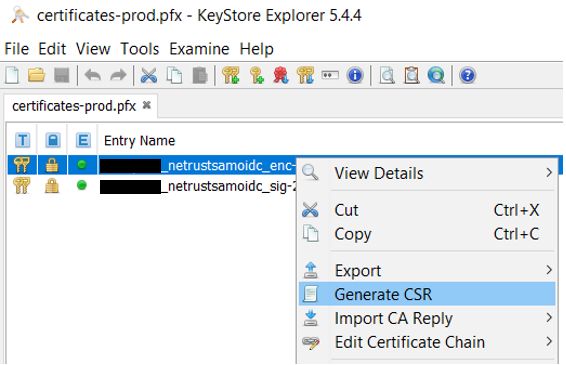Click the Save floppy disk icon
The height and width of the screenshot is (365, 566).
(61, 75)
